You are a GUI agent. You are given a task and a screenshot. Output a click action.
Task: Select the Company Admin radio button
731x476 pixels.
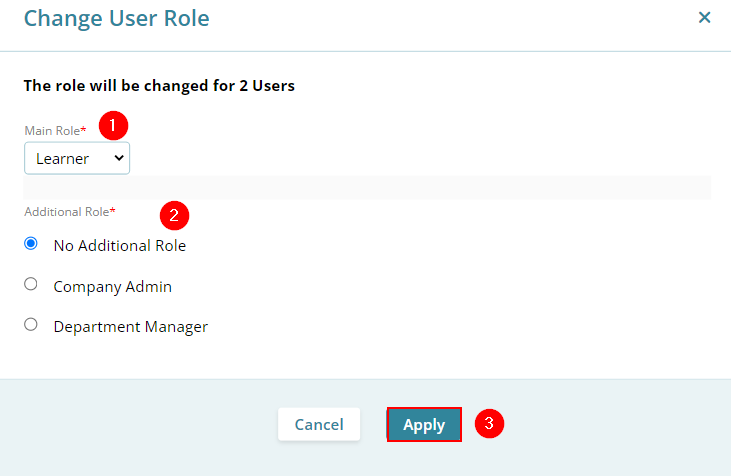(31, 284)
